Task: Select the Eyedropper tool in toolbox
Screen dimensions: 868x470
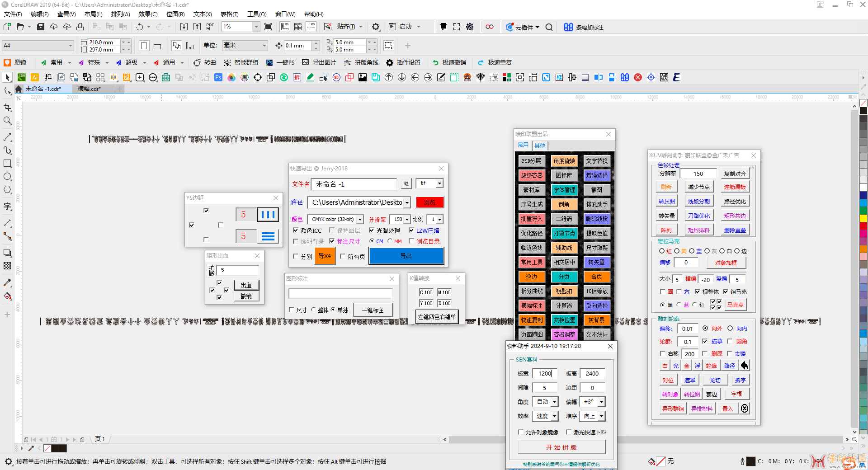Action: point(7,283)
